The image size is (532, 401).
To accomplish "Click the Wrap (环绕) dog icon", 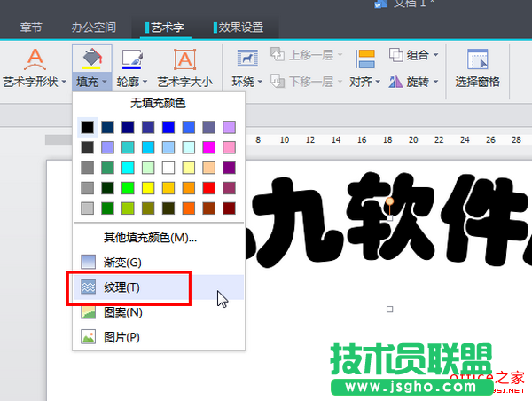I will coord(247,58).
